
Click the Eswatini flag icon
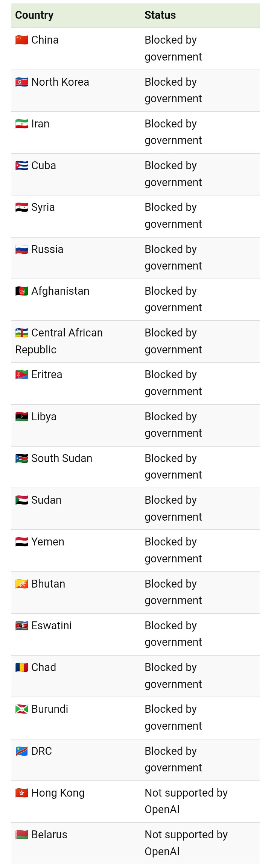pos(22,626)
